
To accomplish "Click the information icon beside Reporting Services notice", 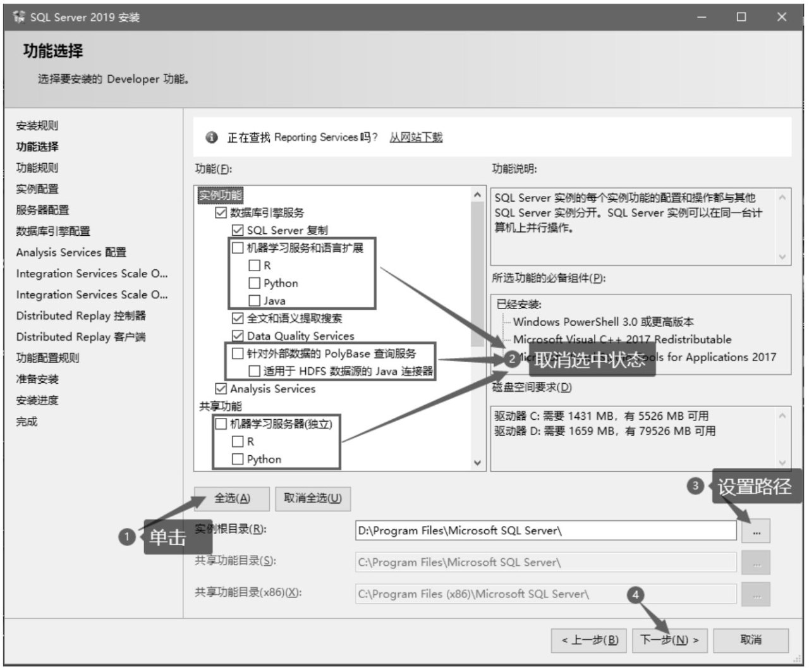I will click(212, 137).
